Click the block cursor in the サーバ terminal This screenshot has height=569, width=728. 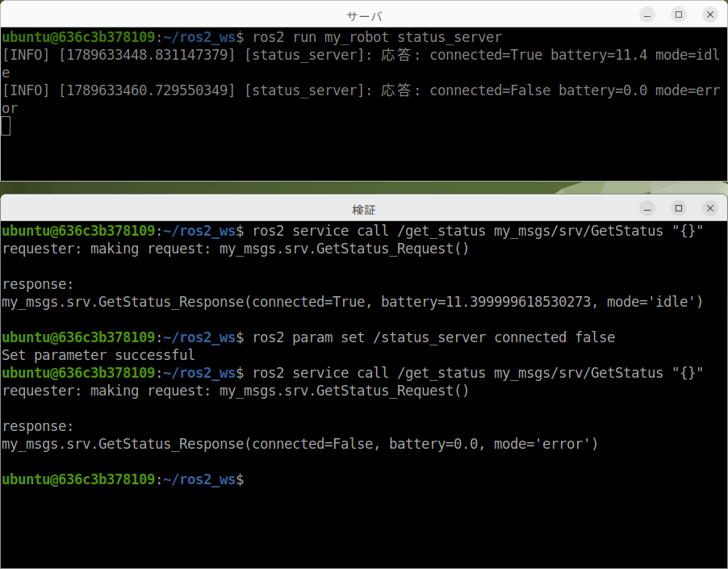pos(6,126)
